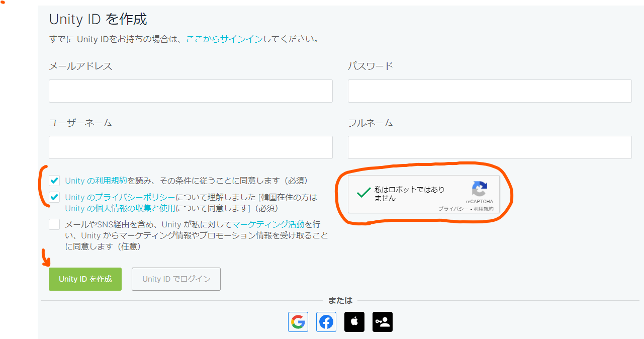This screenshot has width=644, height=339.
Task: Click the 私はロボットではありません reCAPTCHA checkmark
Action: pyautogui.click(x=363, y=193)
